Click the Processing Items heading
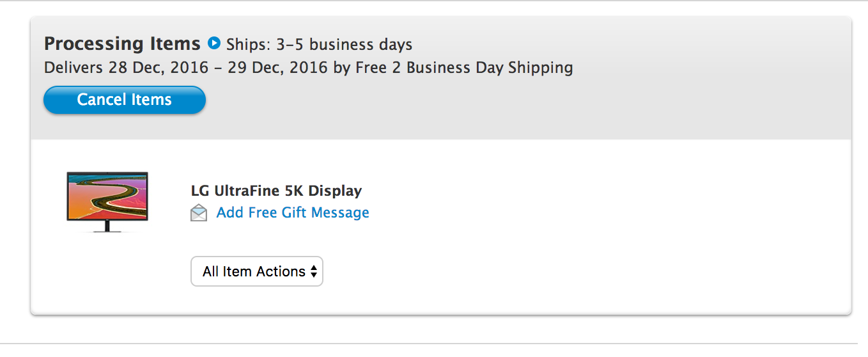Image resolution: width=868 pixels, height=357 pixels. pos(122,44)
